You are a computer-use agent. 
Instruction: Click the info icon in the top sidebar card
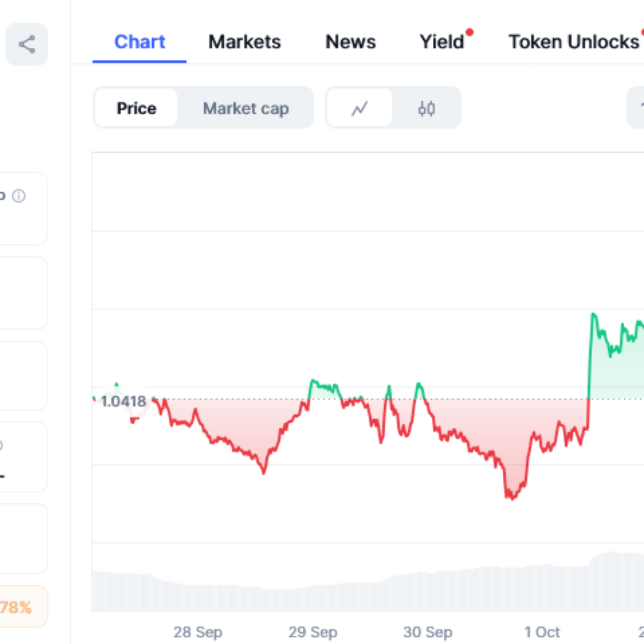click(19, 196)
